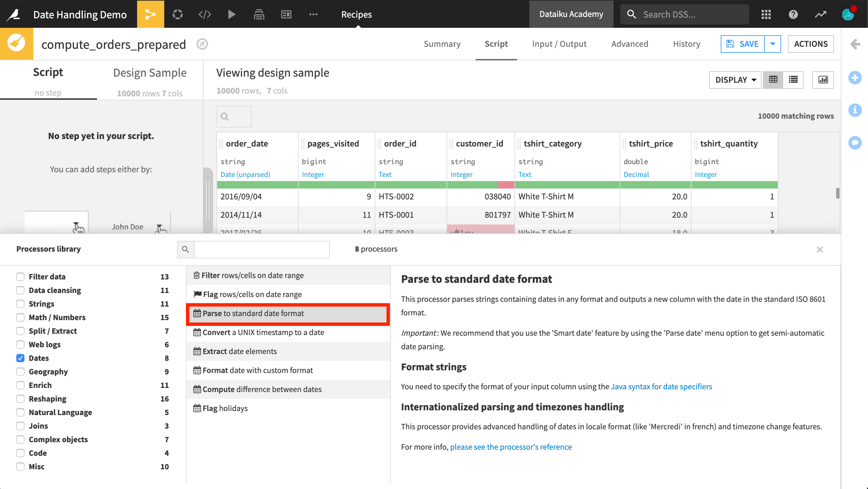Open the ellipsis more-options menu
The width and height of the screenshot is (868, 489).
(x=313, y=14)
